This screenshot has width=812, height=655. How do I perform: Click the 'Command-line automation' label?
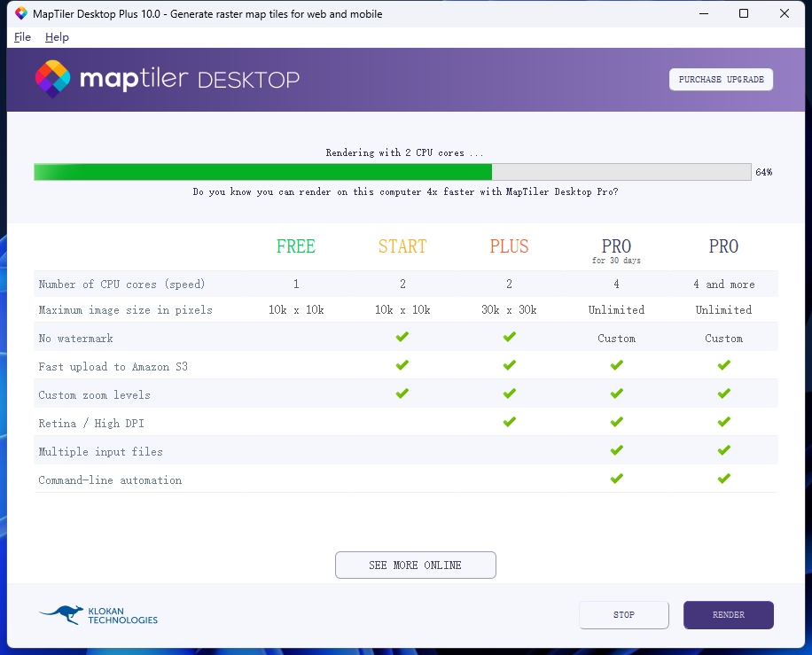click(x=110, y=480)
